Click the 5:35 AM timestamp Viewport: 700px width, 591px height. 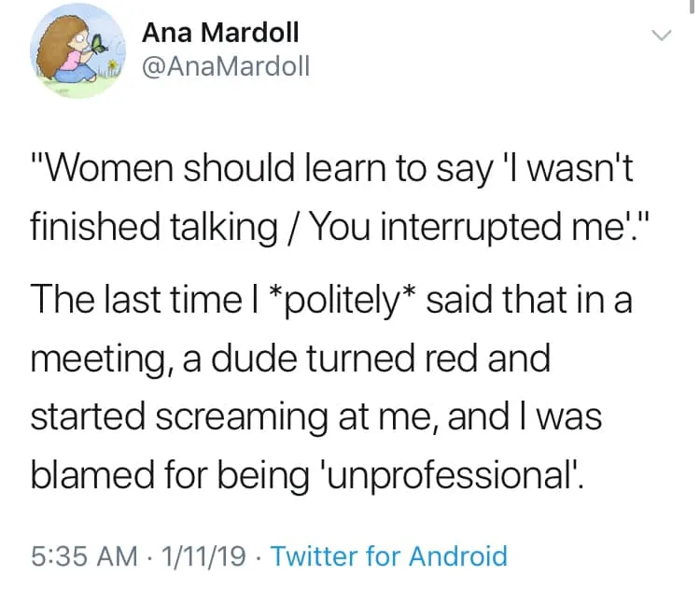click(x=84, y=556)
